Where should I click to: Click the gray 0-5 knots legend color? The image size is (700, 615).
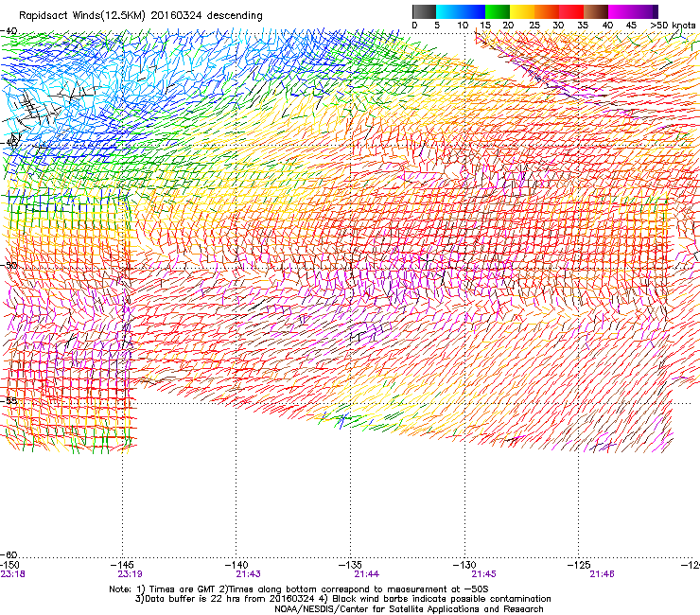pos(424,11)
